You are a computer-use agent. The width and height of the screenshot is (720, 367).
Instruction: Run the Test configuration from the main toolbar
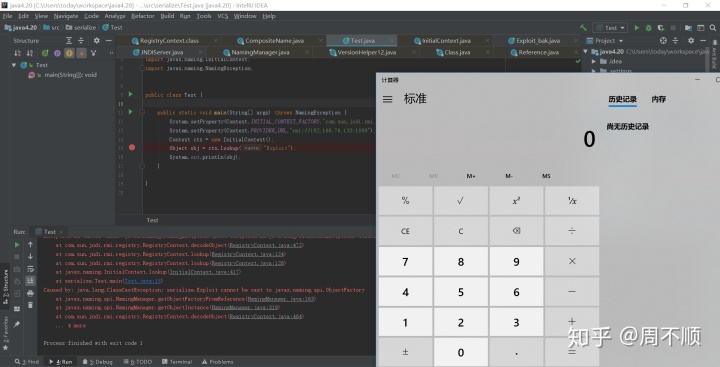(x=637, y=28)
